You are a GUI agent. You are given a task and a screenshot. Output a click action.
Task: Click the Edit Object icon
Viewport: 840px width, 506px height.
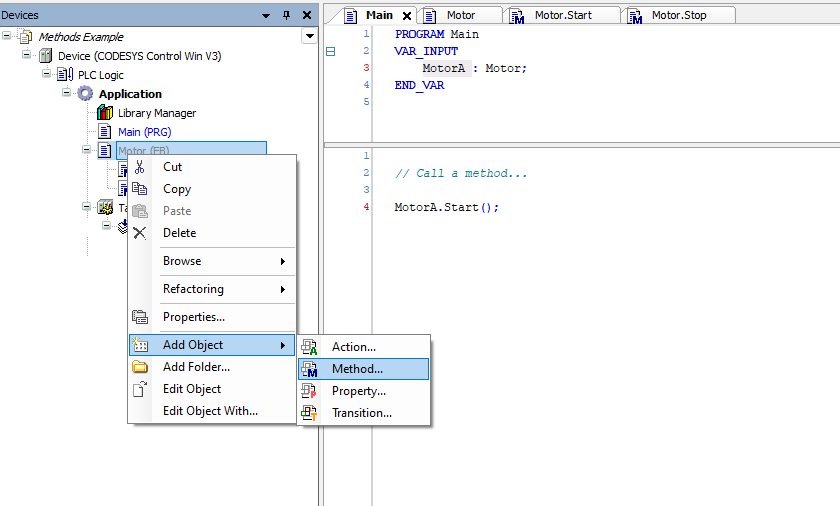pos(140,389)
